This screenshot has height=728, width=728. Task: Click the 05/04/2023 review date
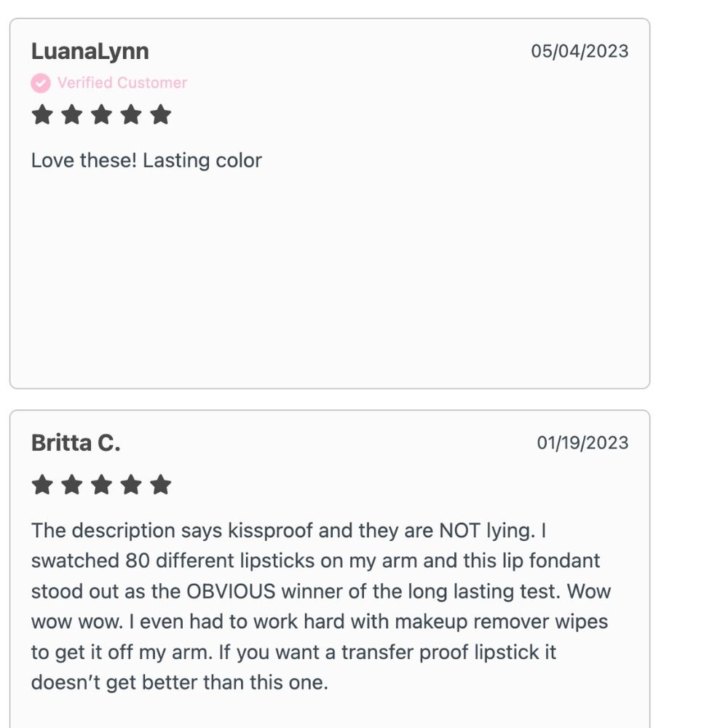[579, 52]
